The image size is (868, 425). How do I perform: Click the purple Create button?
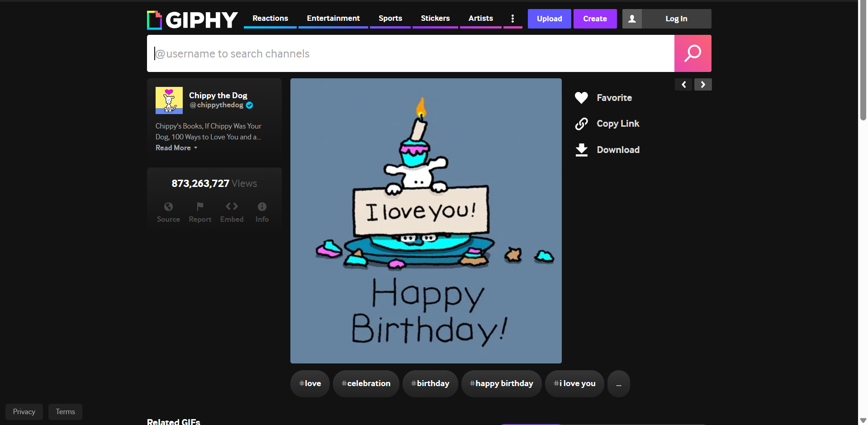point(595,19)
